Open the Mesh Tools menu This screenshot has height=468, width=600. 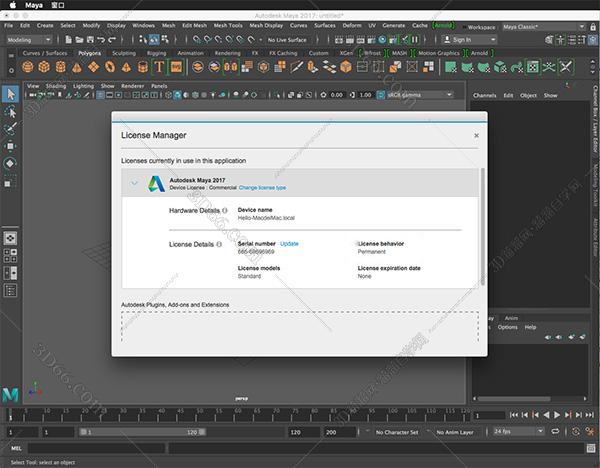tap(230, 25)
